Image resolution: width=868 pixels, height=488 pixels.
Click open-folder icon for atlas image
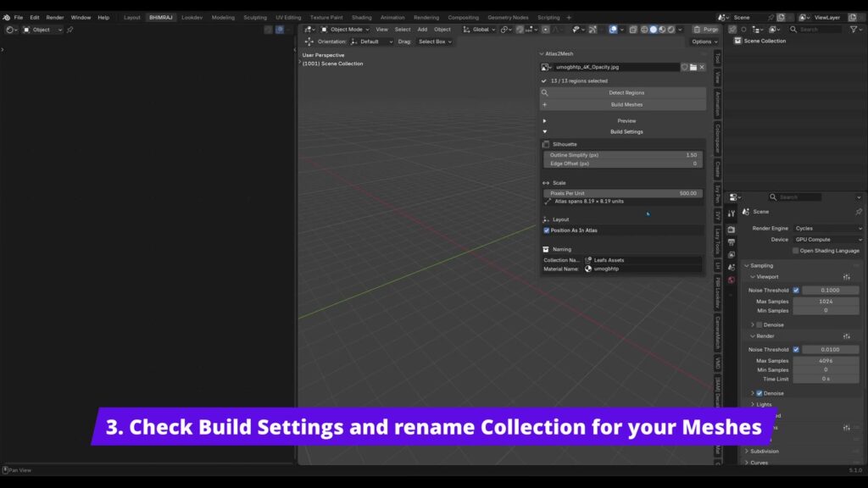pos(693,67)
